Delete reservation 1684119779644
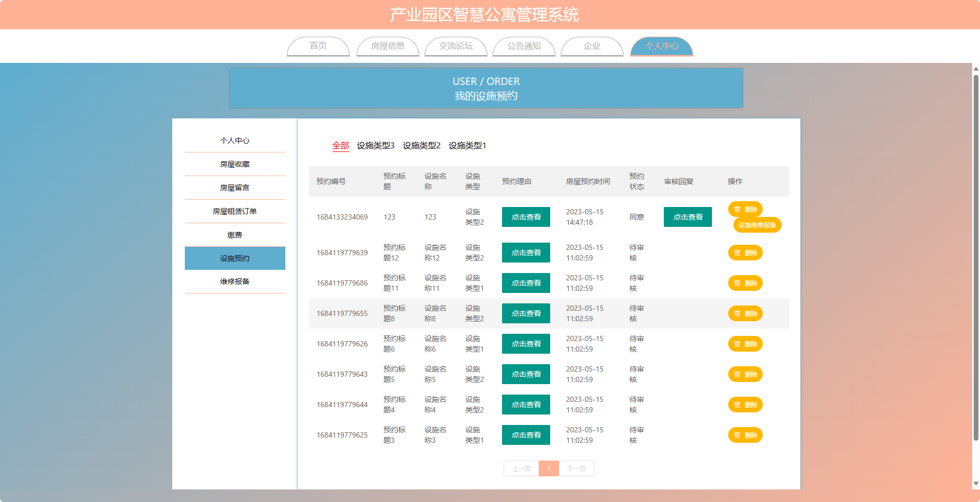Viewport: 980px width, 502px height. click(745, 405)
